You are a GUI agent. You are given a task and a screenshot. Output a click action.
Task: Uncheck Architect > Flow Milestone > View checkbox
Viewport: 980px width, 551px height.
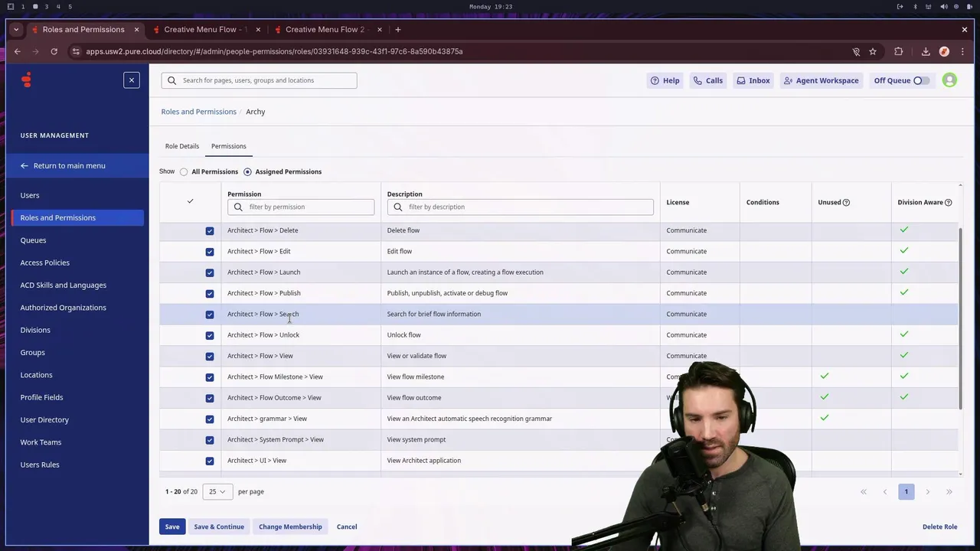210,377
